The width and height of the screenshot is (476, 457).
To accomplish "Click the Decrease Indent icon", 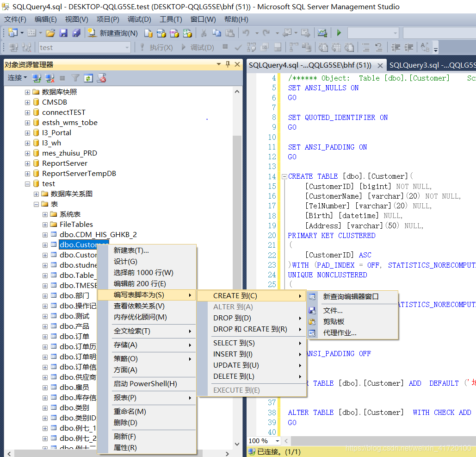I will point(396,47).
